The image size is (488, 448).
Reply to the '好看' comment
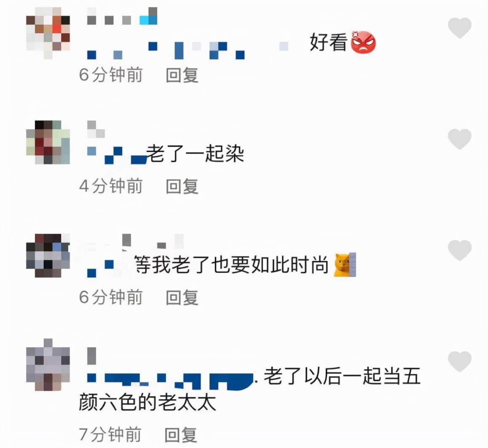(x=182, y=75)
